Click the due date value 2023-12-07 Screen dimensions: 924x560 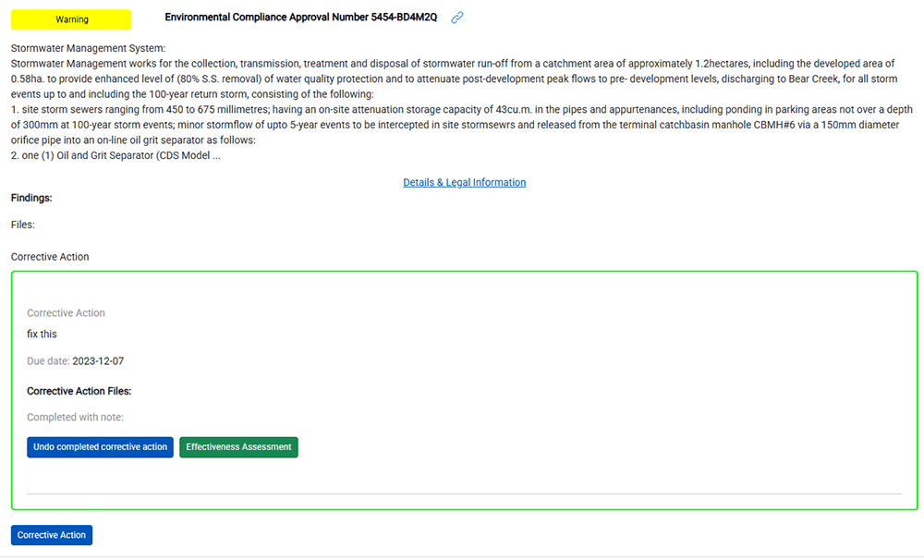(x=98, y=360)
